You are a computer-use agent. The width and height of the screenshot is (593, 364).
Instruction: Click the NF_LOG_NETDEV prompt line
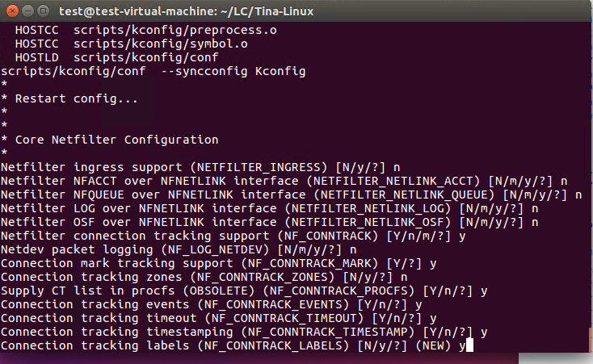pos(179,250)
